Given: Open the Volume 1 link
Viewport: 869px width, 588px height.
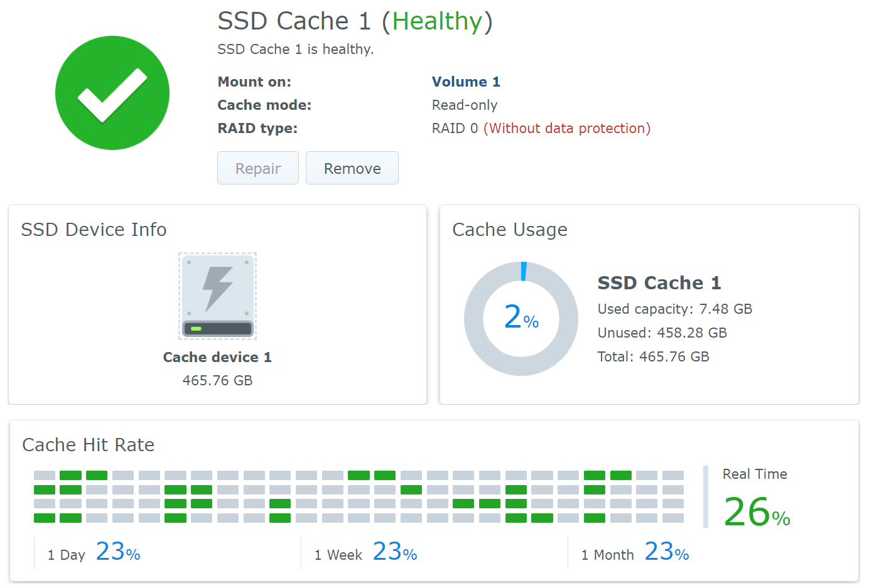Looking at the screenshot, I should point(465,82).
